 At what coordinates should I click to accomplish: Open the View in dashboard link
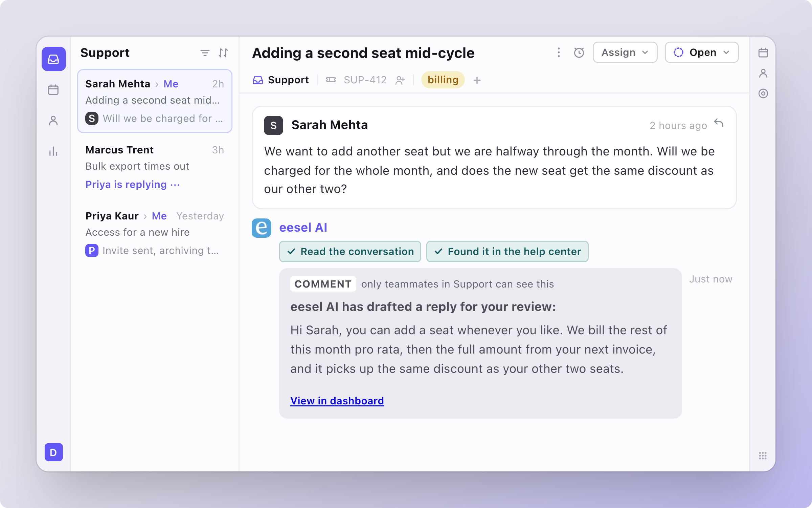point(337,401)
